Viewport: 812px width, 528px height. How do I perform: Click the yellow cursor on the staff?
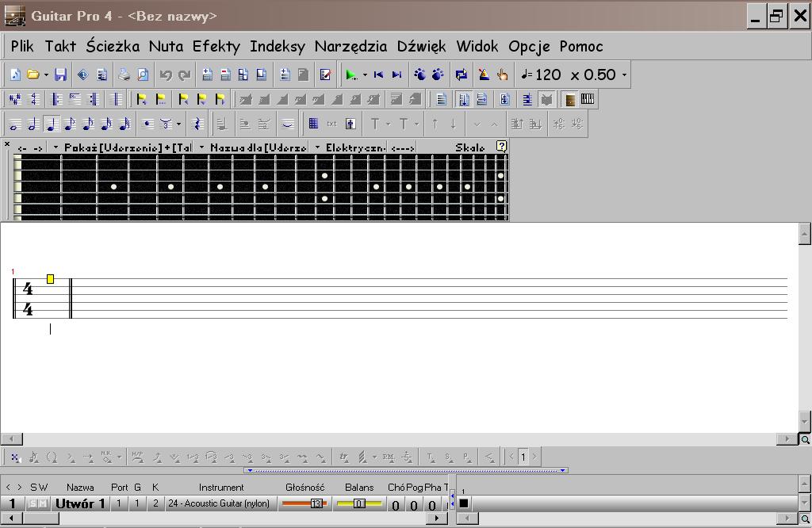point(50,279)
